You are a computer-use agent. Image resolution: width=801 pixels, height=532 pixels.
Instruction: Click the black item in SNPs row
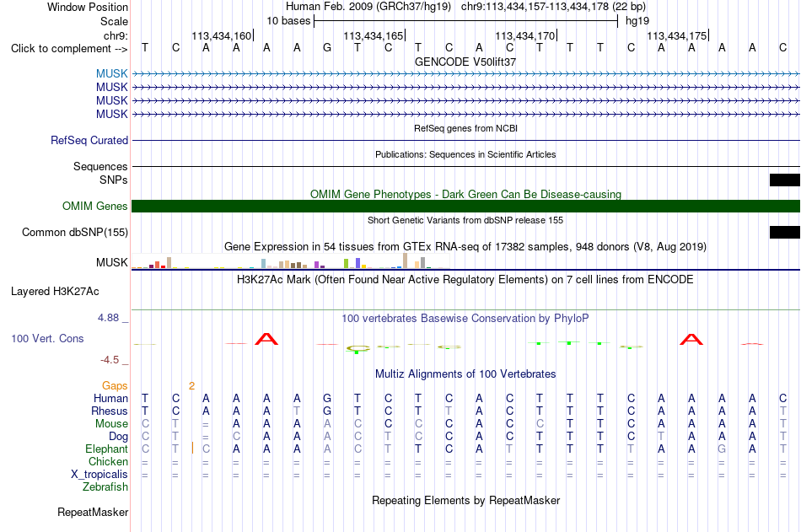point(785,180)
